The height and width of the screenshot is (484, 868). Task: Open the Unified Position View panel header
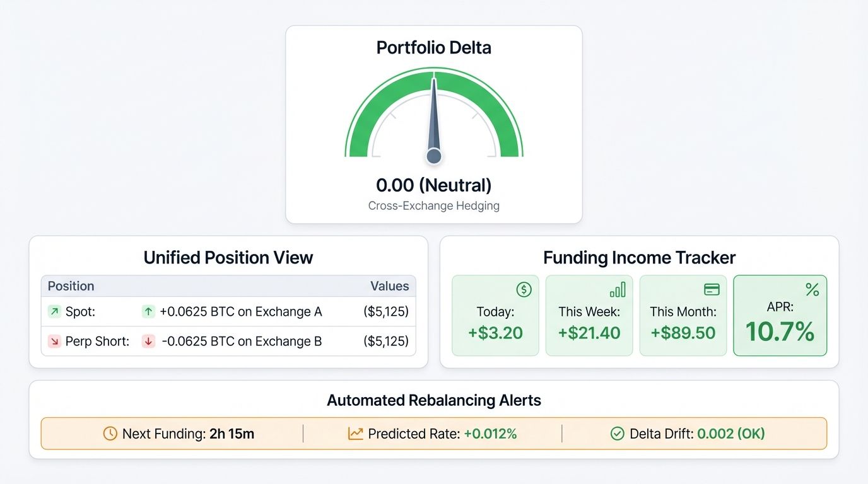point(228,258)
